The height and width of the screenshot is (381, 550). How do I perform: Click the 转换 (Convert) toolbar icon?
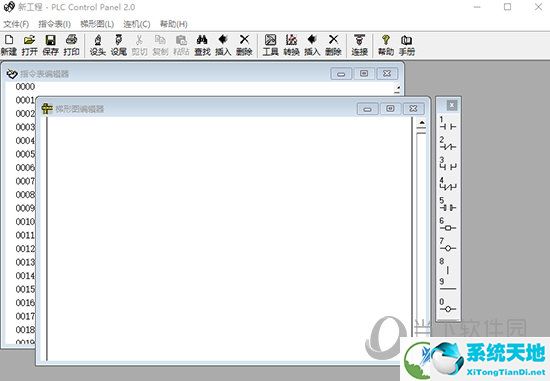[x=291, y=45]
